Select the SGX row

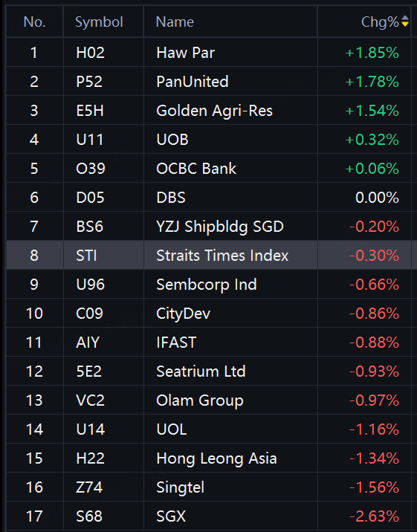pyautogui.click(x=209, y=516)
